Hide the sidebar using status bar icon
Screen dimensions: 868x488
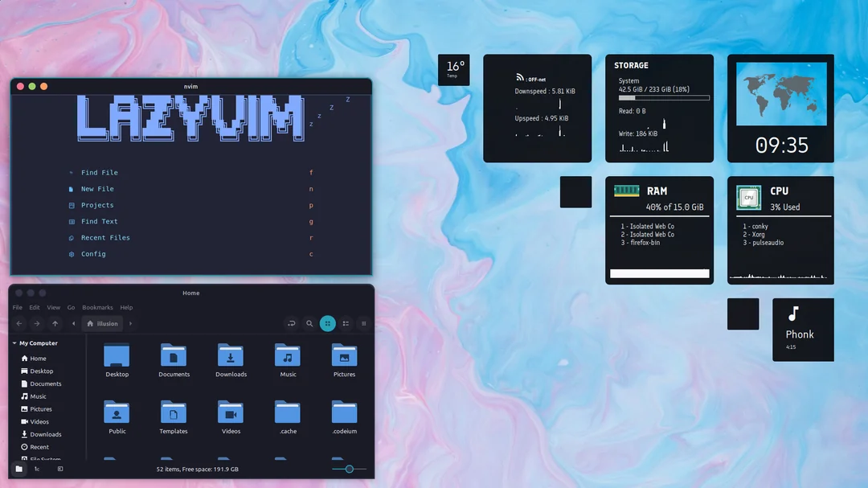[59, 470]
